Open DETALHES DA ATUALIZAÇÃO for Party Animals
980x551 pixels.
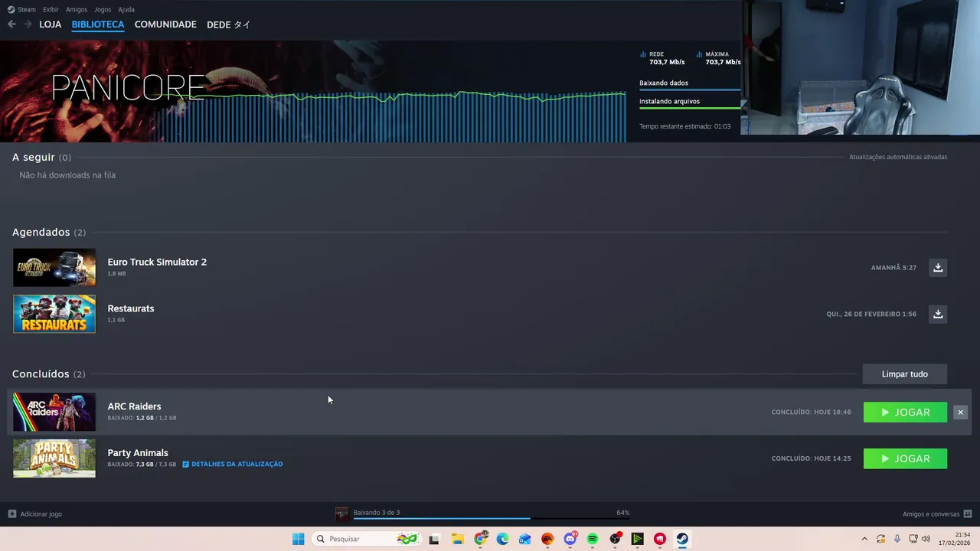pos(233,464)
